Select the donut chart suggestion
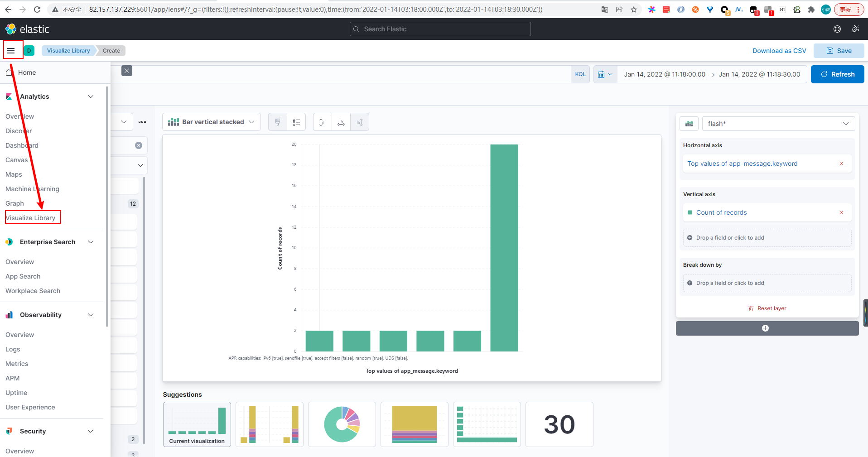Image resolution: width=868 pixels, height=457 pixels. (x=342, y=424)
